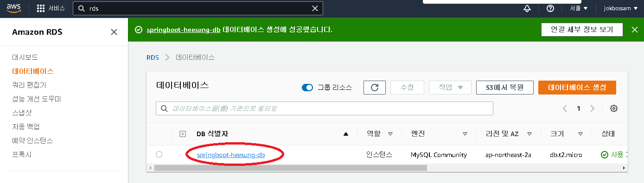Click the 상태 column header
This screenshot has height=183, width=644.
[x=608, y=134]
